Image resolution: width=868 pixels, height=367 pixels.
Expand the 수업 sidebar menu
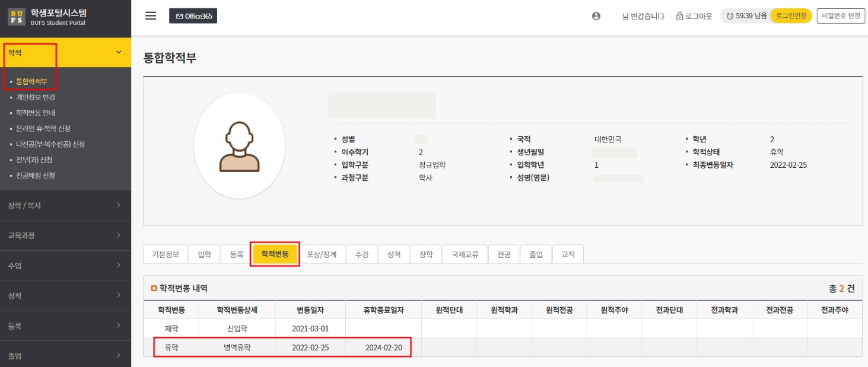coord(65,266)
